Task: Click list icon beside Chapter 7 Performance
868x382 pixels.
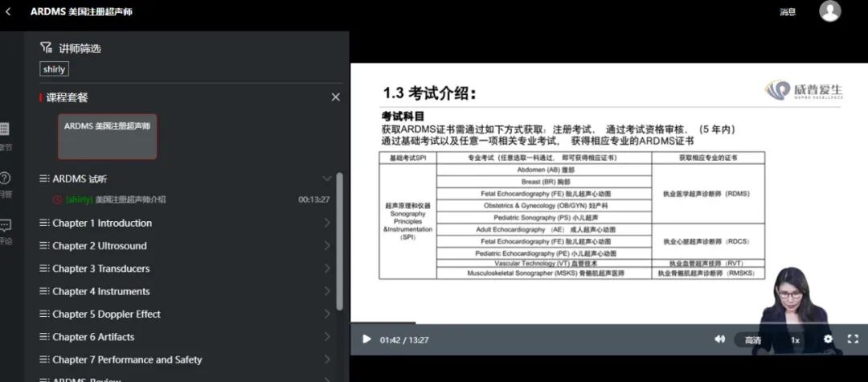Action: [x=44, y=359]
